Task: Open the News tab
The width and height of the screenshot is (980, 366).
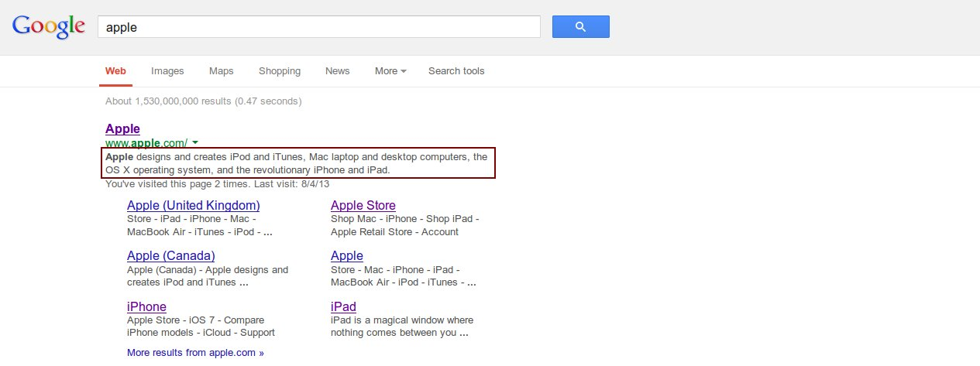Action: pos(337,71)
